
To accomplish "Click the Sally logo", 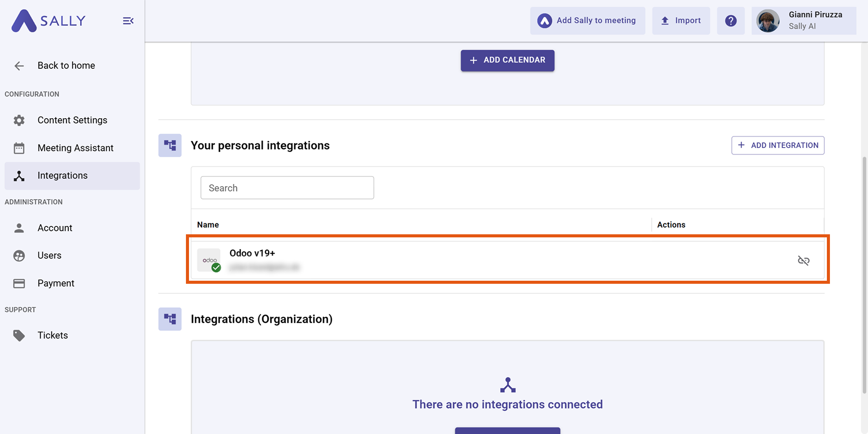I will click(48, 21).
